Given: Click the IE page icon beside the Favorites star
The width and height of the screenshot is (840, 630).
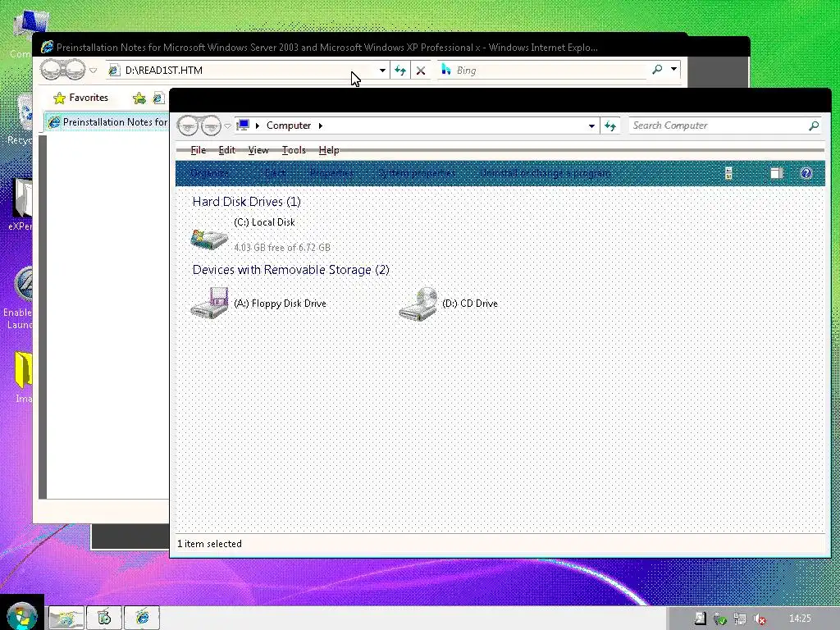Looking at the screenshot, I should [x=158, y=98].
